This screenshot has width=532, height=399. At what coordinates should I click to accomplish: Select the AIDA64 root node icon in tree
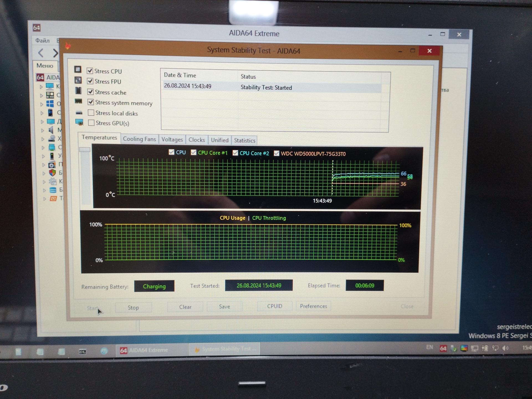[40, 77]
